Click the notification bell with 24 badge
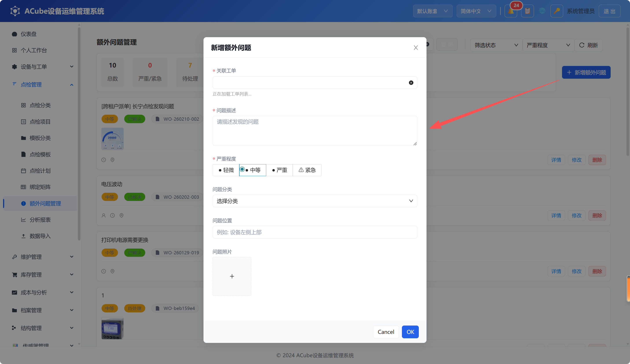Screen dimensions: 630x364 point(511,11)
